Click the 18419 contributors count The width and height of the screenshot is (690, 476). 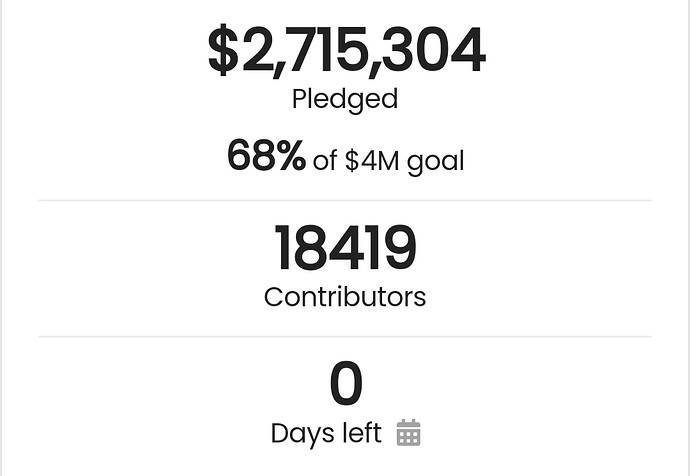(345, 247)
